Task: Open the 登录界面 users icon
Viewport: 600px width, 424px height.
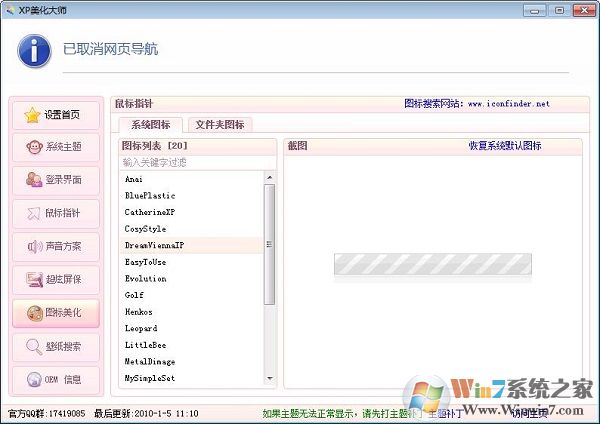Action: coord(33,180)
